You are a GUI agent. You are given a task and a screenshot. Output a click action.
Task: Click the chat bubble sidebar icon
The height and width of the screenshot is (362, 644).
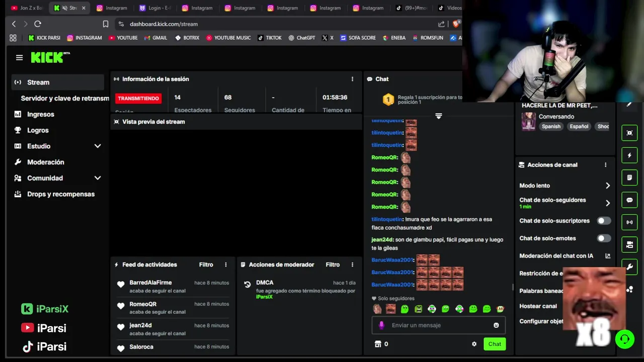pos(629,200)
